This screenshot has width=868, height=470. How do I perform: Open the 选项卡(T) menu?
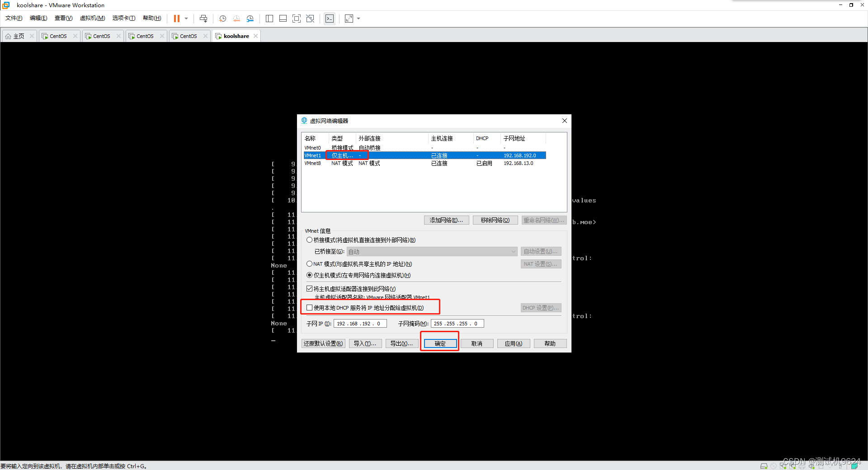[x=124, y=18]
